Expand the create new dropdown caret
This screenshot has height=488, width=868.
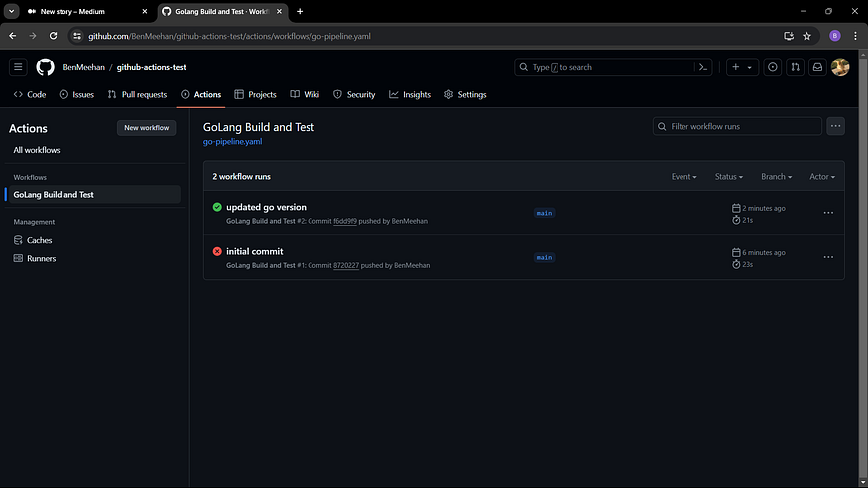(x=750, y=67)
